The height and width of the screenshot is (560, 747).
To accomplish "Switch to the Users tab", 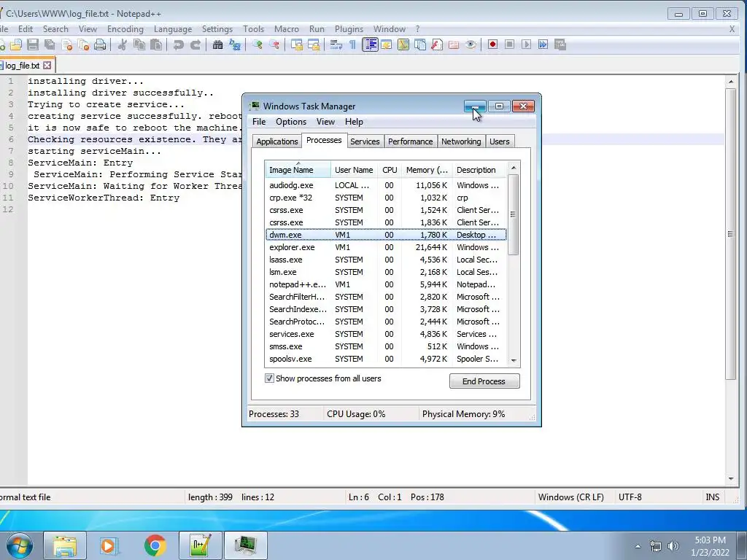I will [x=499, y=141].
